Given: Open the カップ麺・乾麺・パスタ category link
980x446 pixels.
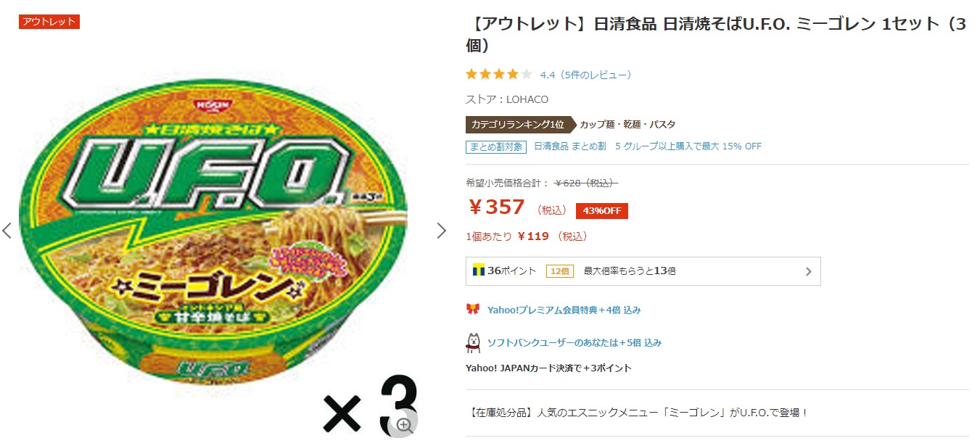Looking at the screenshot, I should point(627,124).
